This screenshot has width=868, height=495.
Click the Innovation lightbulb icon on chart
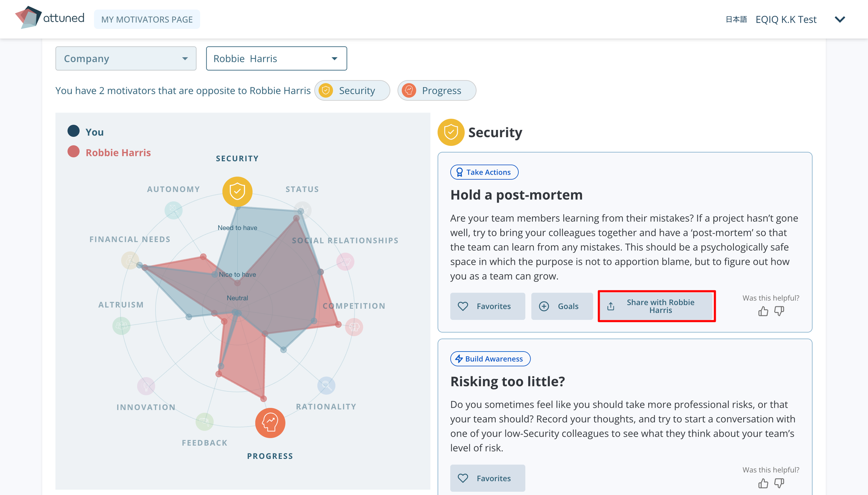click(146, 386)
